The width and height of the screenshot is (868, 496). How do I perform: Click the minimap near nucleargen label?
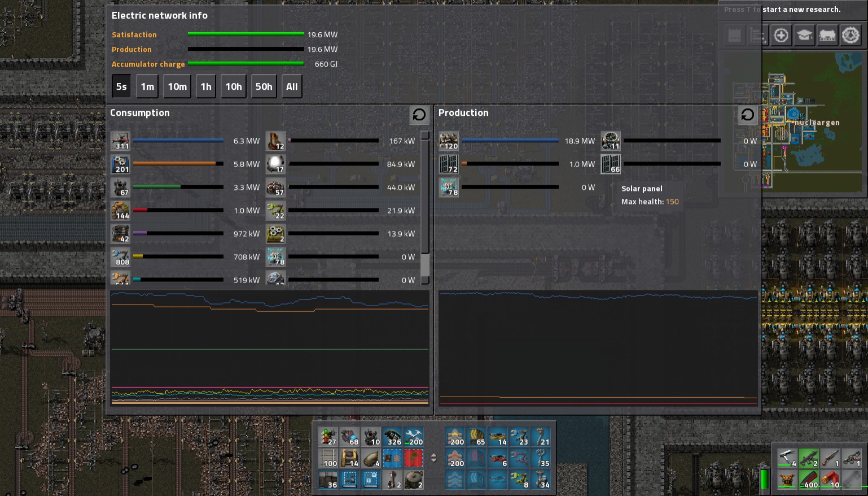click(817, 123)
